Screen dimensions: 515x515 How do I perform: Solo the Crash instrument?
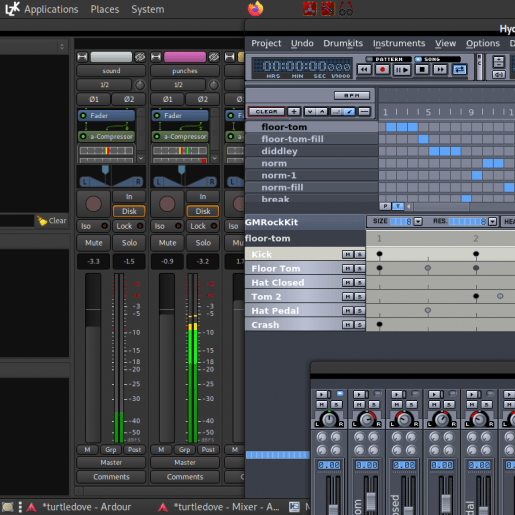click(x=359, y=325)
